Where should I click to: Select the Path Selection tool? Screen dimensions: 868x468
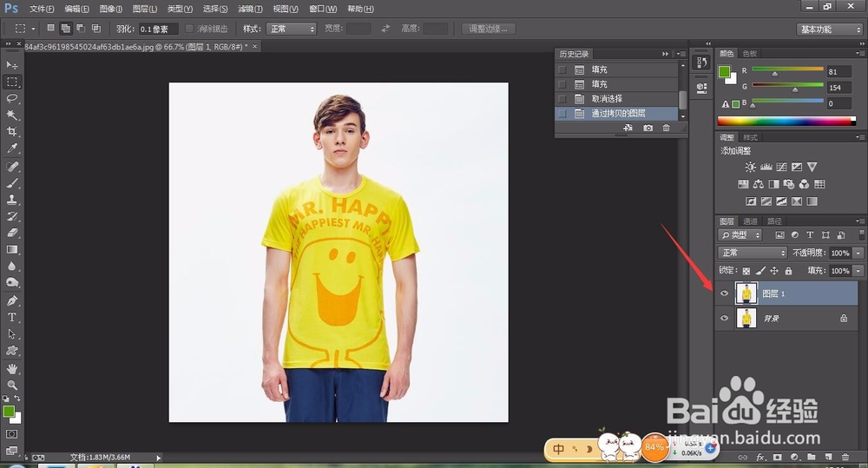(11, 334)
